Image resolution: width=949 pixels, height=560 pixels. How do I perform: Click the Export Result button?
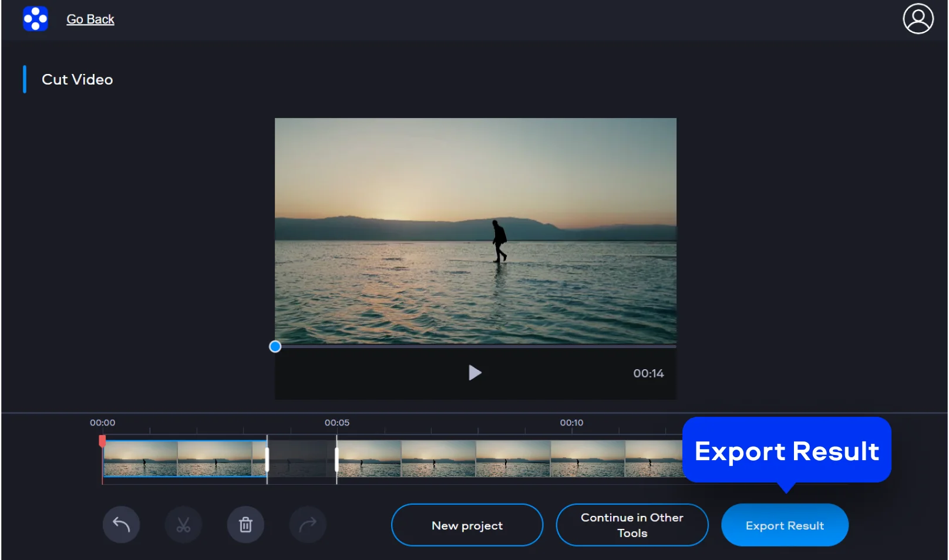[785, 525]
